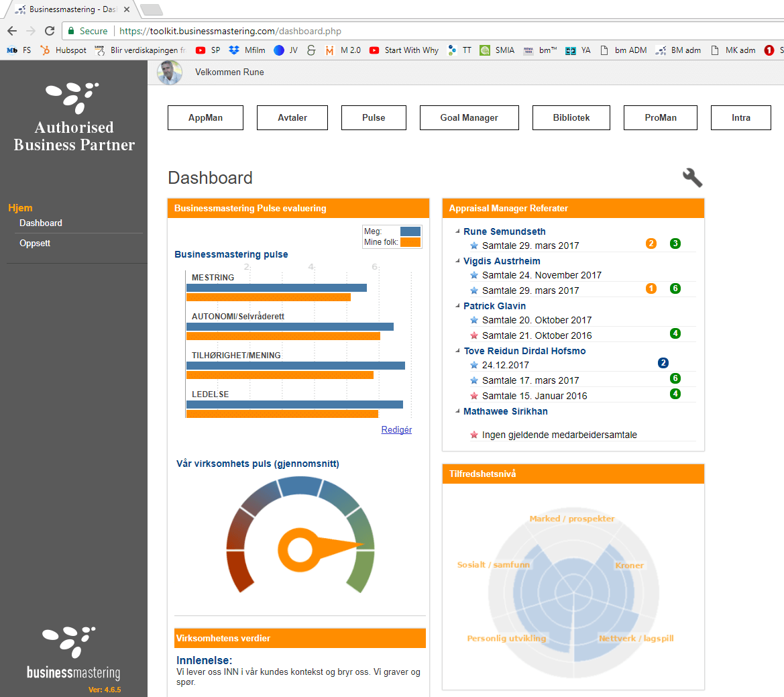
Task: Open the MK adm bookmark
Action: [x=733, y=50]
